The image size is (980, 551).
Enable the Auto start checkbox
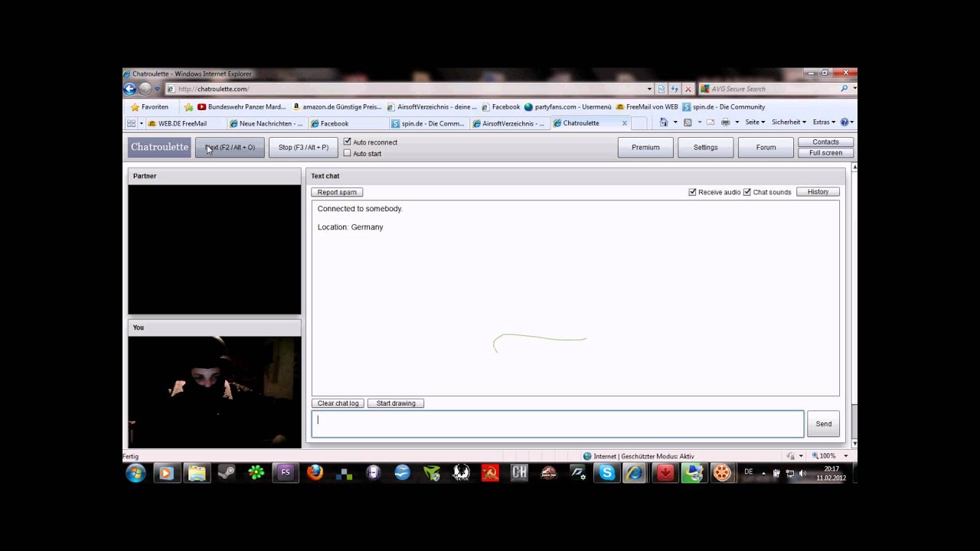(x=348, y=153)
